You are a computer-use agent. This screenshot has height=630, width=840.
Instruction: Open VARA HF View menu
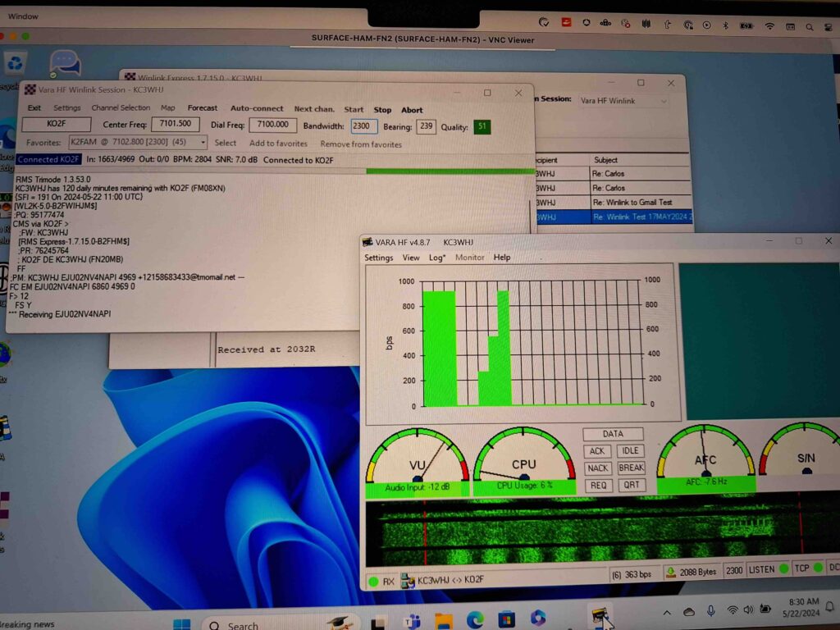(411, 258)
